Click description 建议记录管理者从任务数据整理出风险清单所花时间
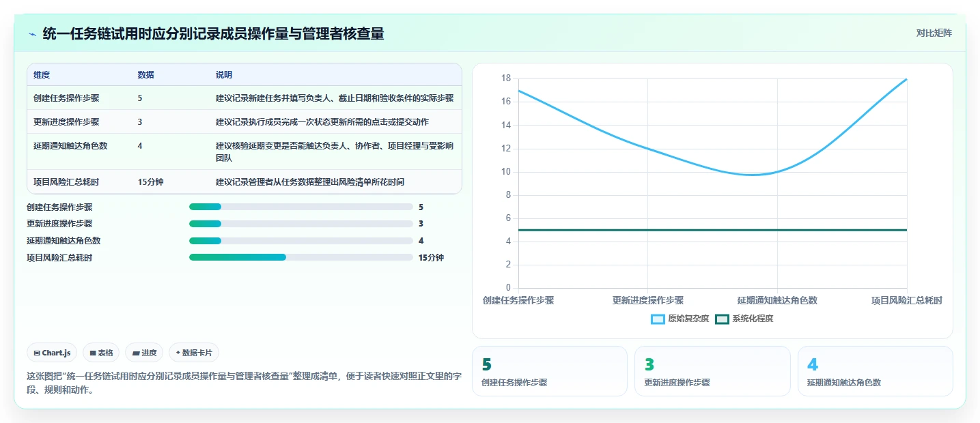This screenshot has width=980, height=423. click(x=309, y=181)
